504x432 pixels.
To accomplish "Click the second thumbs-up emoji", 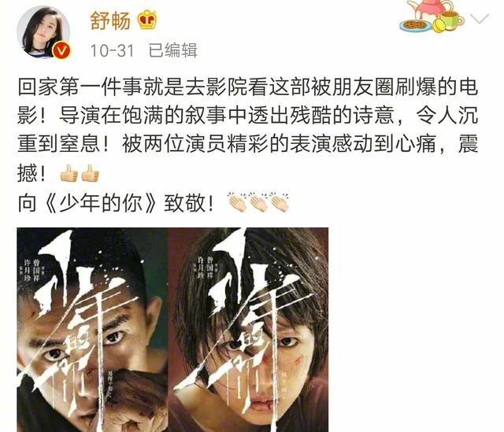I will click(x=90, y=173).
